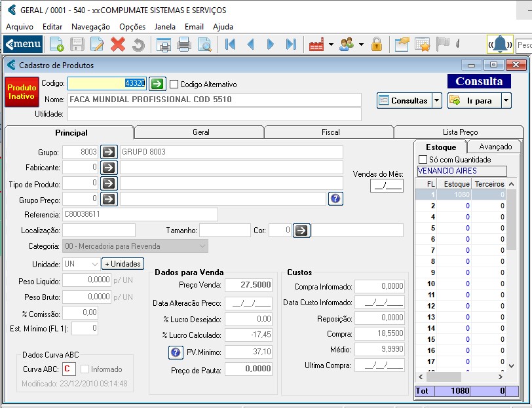
Task: Click the new record icon in toolbar
Action: pos(57,45)
